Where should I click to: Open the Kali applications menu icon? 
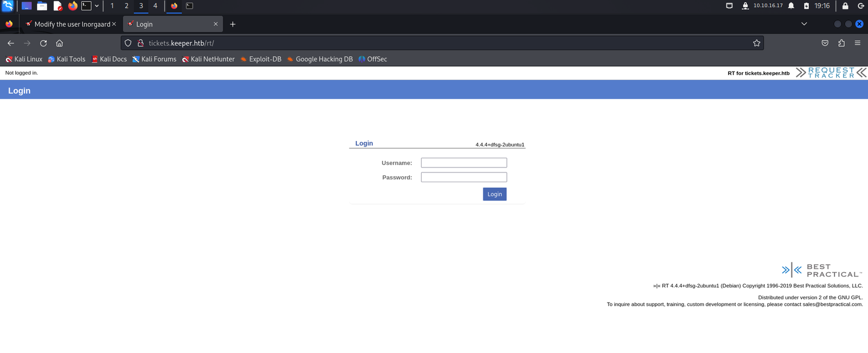[8, 6]
